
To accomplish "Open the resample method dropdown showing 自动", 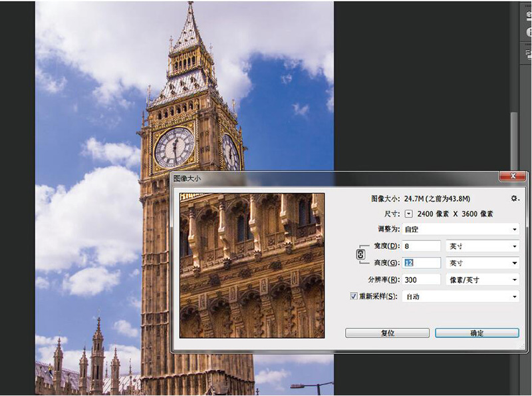I will point(461,296).
